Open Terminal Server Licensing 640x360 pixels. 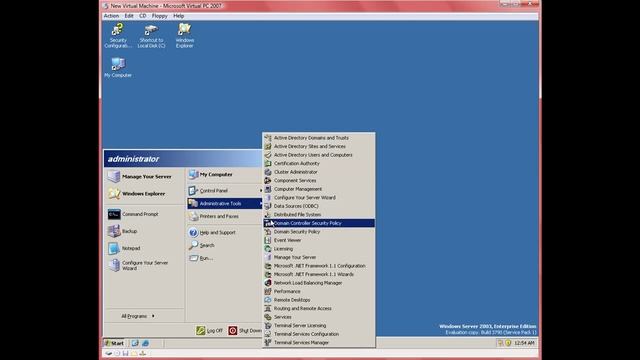pyautogui.click(x=319, y=326)
